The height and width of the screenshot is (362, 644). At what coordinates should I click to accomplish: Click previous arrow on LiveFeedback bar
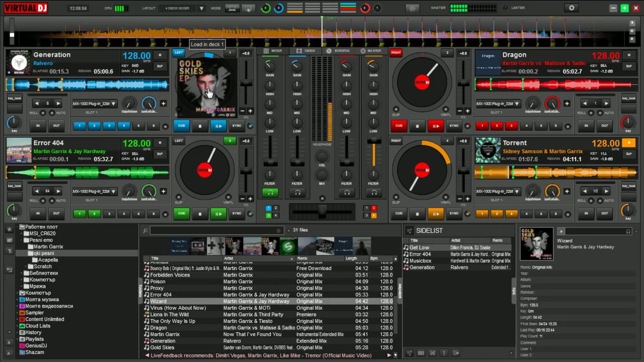tap(147, 355)
